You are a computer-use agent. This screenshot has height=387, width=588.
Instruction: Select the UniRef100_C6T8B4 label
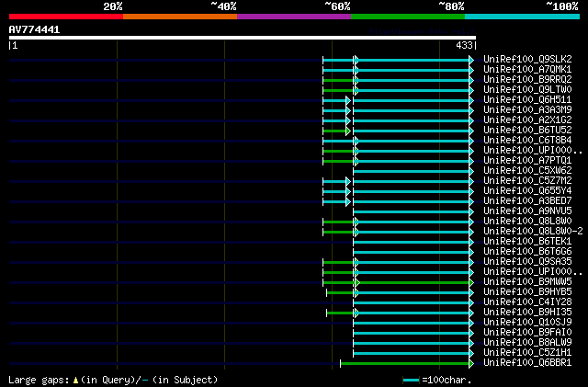[x=527, y=141]
